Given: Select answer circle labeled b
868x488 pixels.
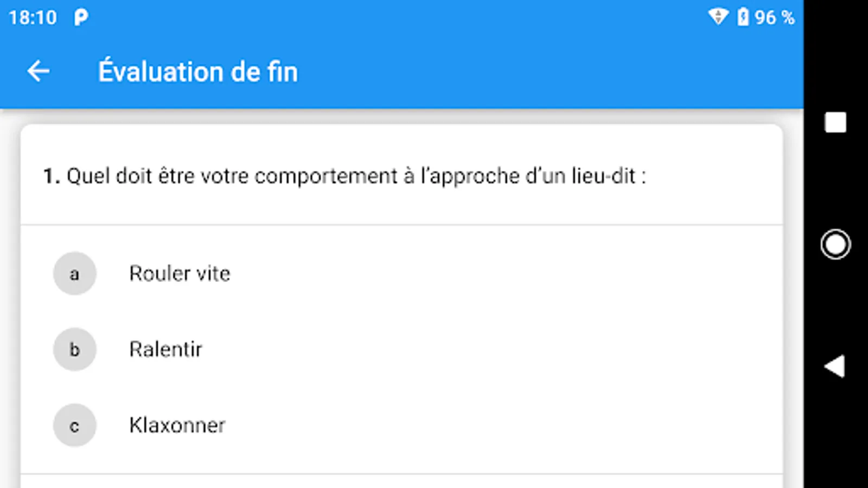Looking at the screenshot, I should [x=74, y=349].
